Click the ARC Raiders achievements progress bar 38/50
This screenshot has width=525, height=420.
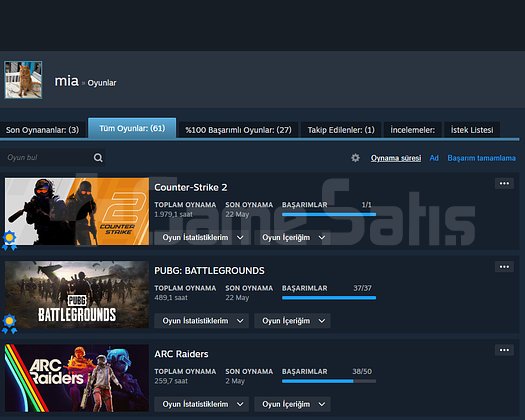pyautogui.click(x=329, y=381)
